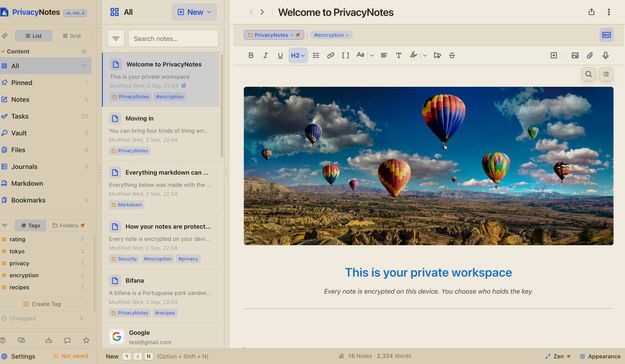625x364 pixels.
Task: Insert a checklist
Action: (316, 55)
